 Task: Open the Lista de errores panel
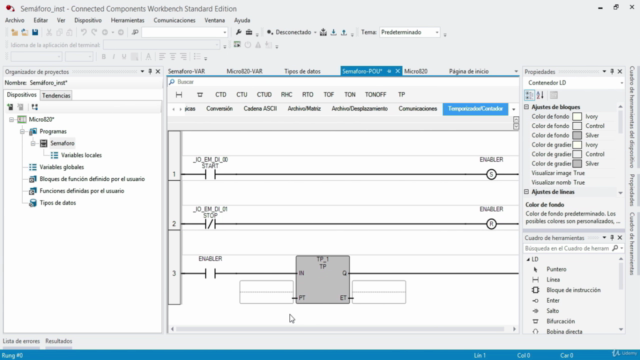(21, 341)
